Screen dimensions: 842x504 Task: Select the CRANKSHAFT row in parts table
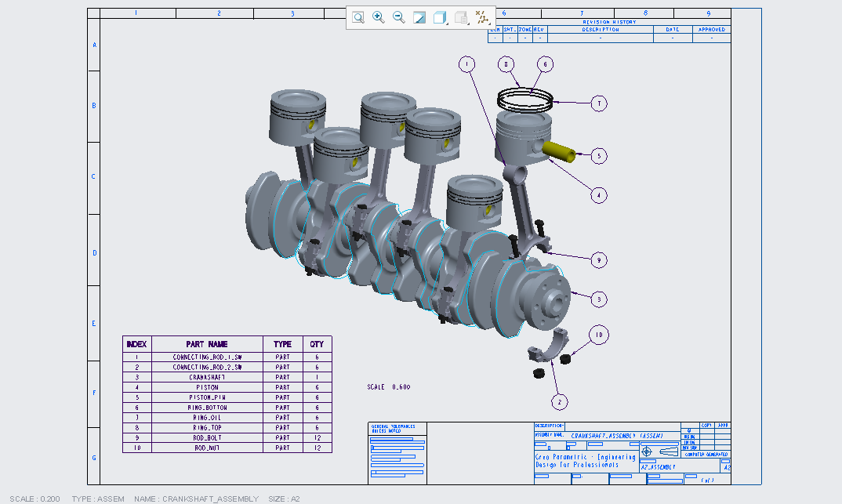click(207, 377)
